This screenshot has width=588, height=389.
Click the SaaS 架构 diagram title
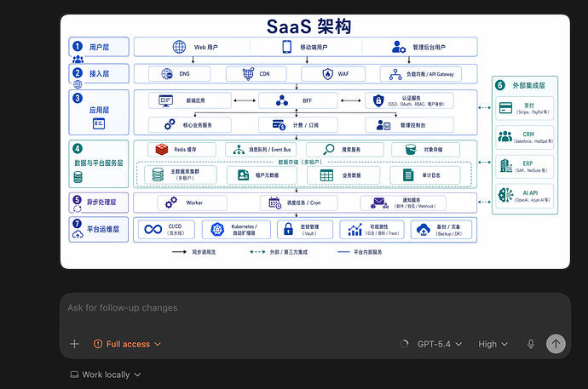click(x=308, y=26)
